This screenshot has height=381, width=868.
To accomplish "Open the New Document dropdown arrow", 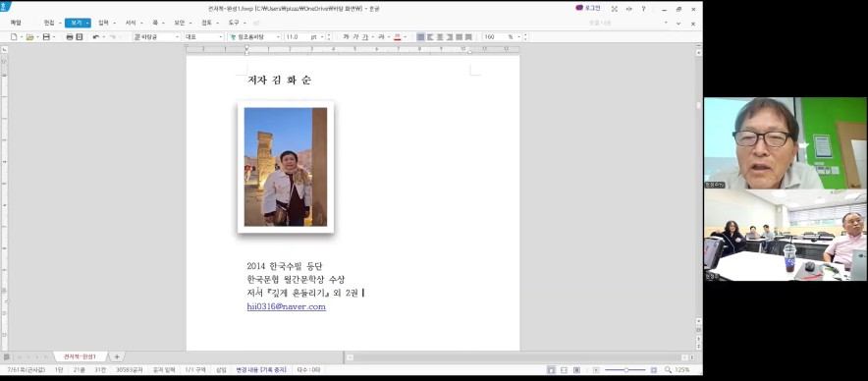I will pyautogui.click(x=22, y=37).
